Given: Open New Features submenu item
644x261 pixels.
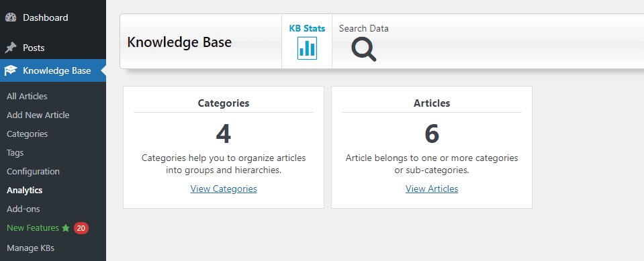Looking at the screenshot, I should pyautogui.click(x=33, y=227).
